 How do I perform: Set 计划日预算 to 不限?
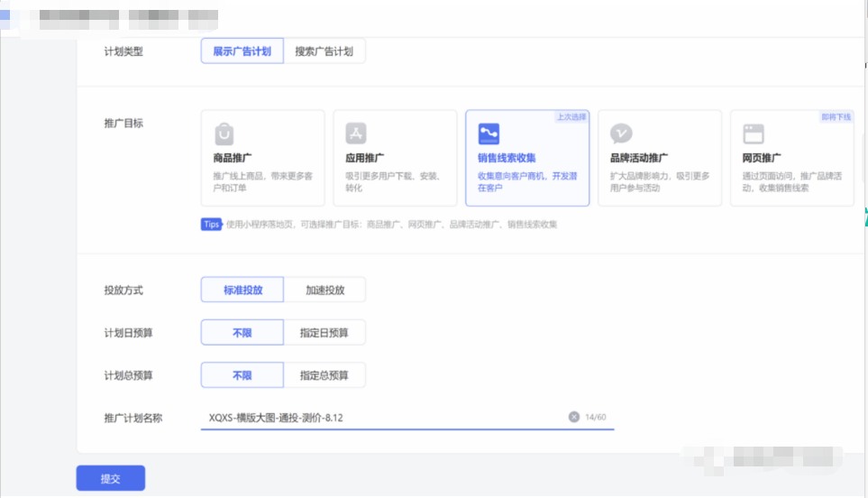pos(242,332)
